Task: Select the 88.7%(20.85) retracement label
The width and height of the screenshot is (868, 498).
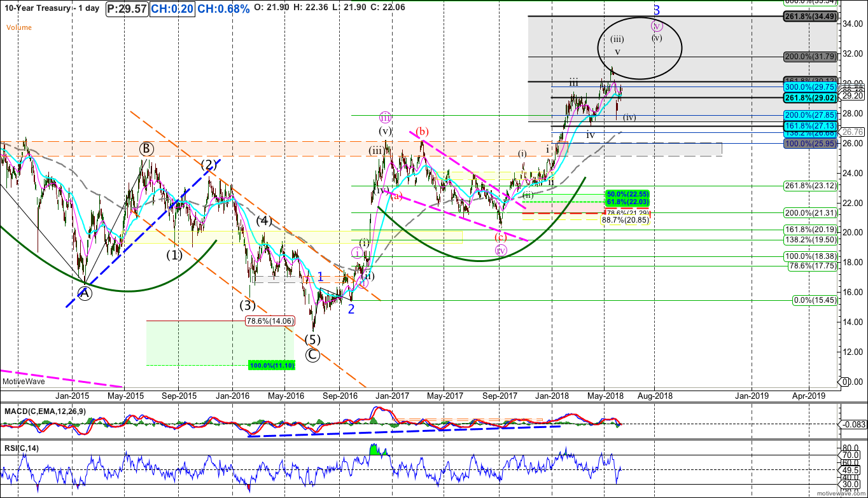Action: point(626,219)
